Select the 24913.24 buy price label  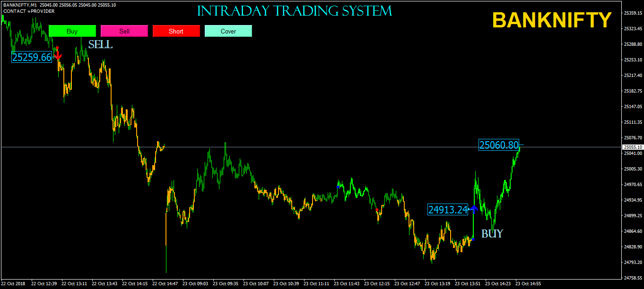(448, 209)
